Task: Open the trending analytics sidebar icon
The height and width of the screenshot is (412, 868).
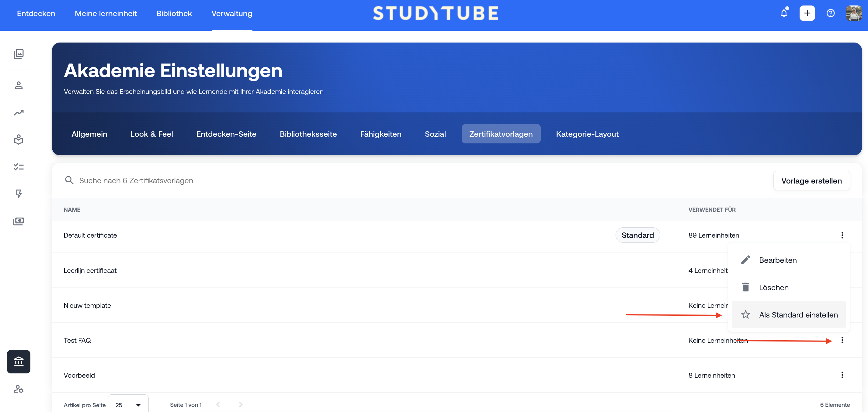Action: click(x=19, y=112)
